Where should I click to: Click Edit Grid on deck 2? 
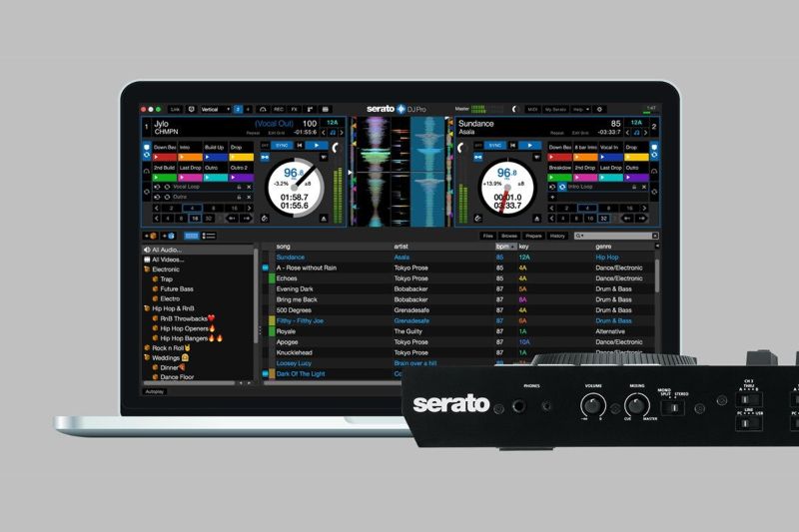[580, 133]
